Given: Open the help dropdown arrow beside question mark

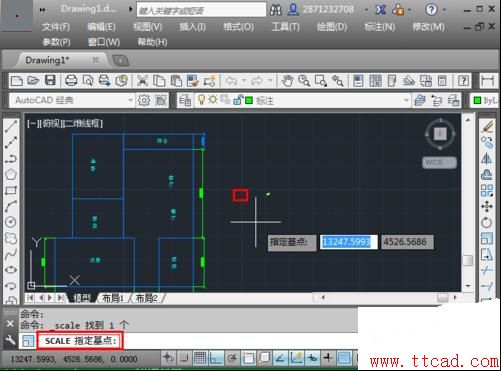Looking at the screenshot, I should 444,10.
